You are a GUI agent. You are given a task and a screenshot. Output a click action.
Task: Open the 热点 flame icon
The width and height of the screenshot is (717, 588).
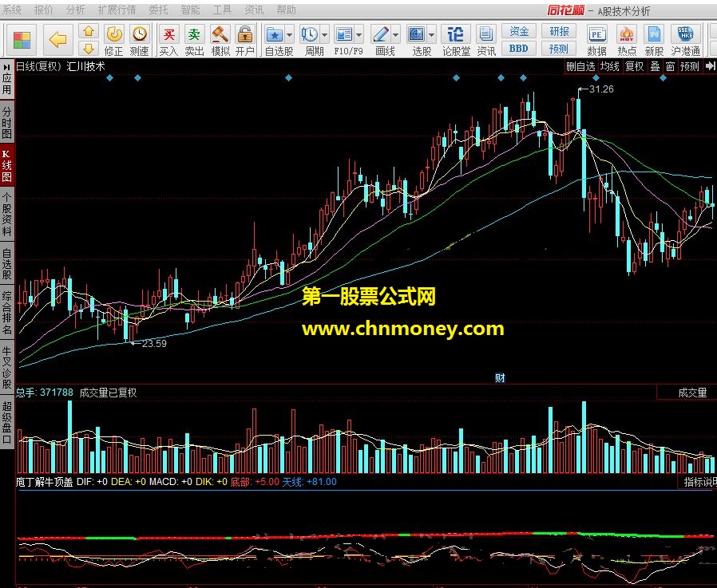click(627, 35)
